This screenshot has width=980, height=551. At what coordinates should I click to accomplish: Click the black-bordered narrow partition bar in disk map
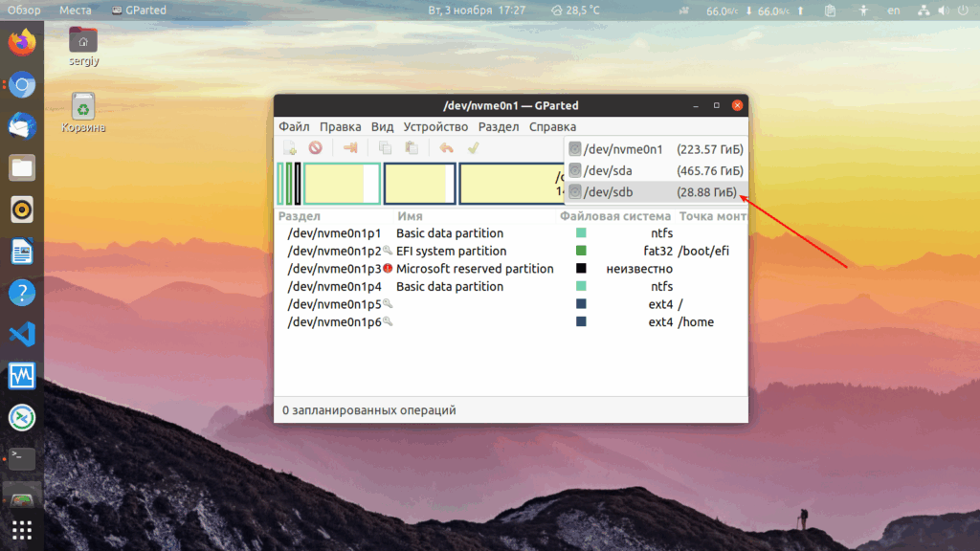click(x=298, y=183)
